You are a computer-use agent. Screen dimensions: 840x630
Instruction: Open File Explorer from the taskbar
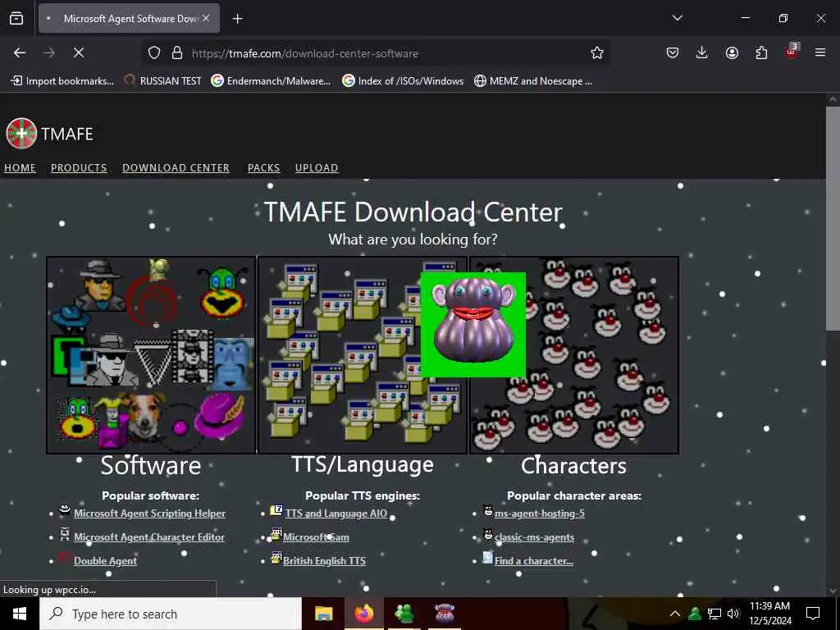tap(323, 614)
